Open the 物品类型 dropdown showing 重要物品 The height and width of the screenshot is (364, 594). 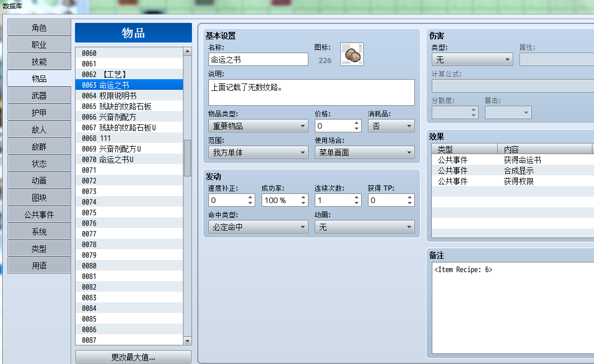point(258,126)
